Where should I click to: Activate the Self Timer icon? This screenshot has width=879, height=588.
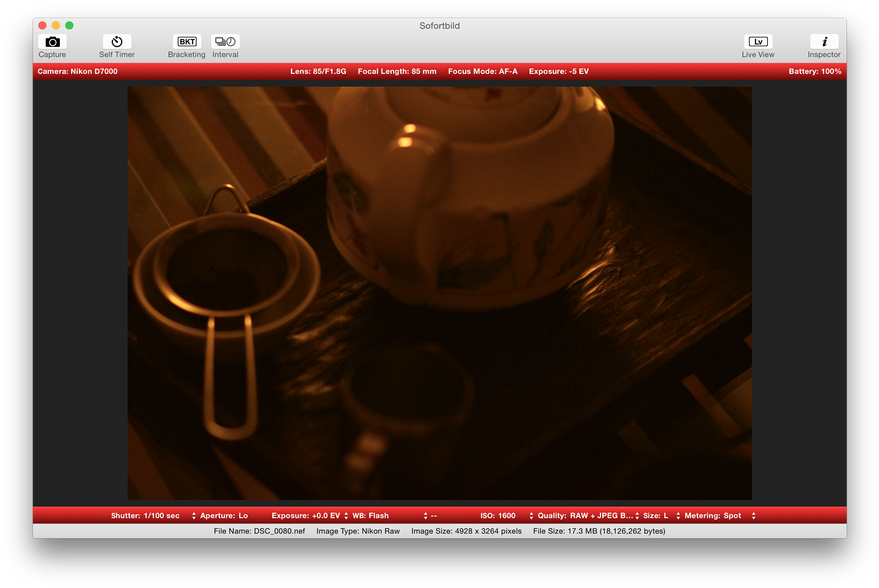(116, 41)
